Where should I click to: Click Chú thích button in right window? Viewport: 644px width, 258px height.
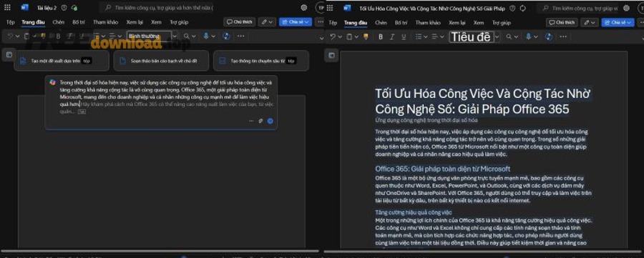[x=562, y=23]
